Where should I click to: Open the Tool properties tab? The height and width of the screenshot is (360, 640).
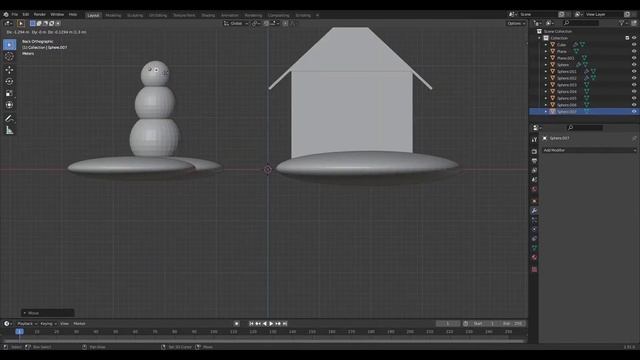(534, 140)
